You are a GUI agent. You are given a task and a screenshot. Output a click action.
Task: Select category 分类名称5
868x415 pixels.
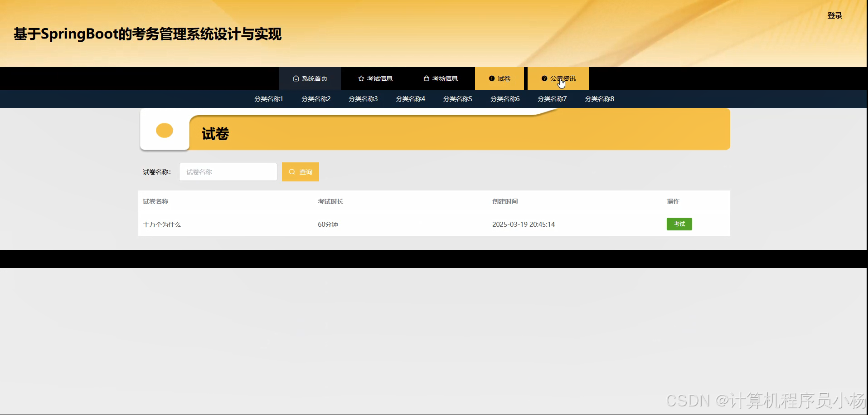pos(458,99)
